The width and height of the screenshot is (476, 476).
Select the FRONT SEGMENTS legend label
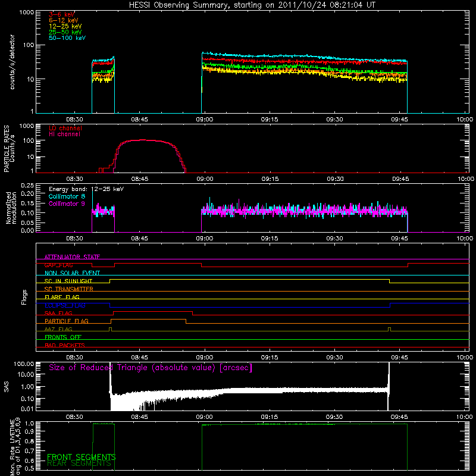pyautogui.click(x=81, y=457)
